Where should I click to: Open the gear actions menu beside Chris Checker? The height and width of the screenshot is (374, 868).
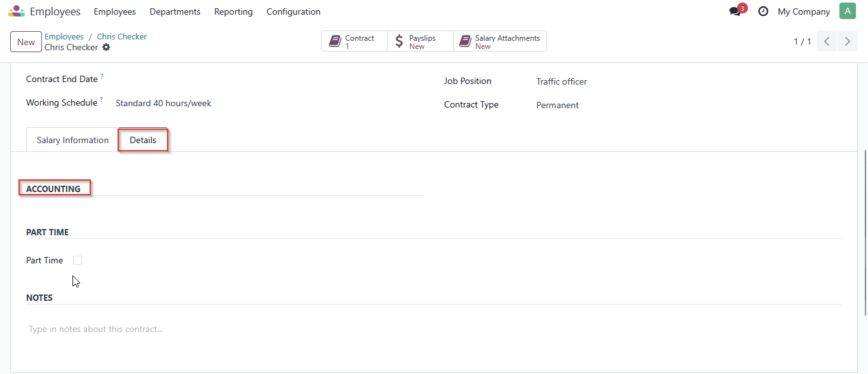(x=106, y=47)
